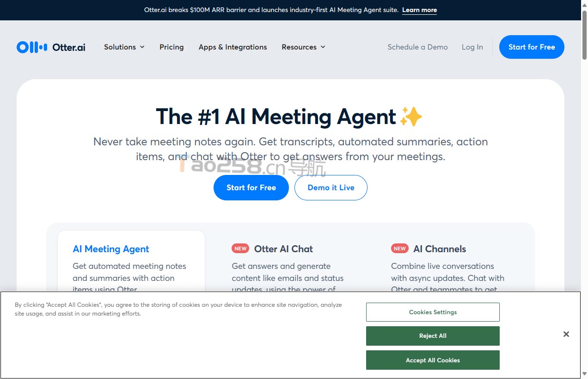
Task: Click the cookie notice text paragraph
Action: 178,309
